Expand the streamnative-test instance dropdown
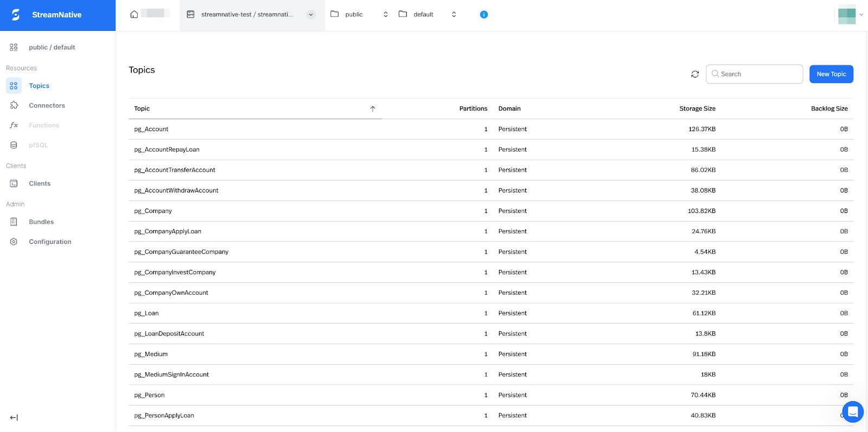The image size is (868, 432). 310,15
